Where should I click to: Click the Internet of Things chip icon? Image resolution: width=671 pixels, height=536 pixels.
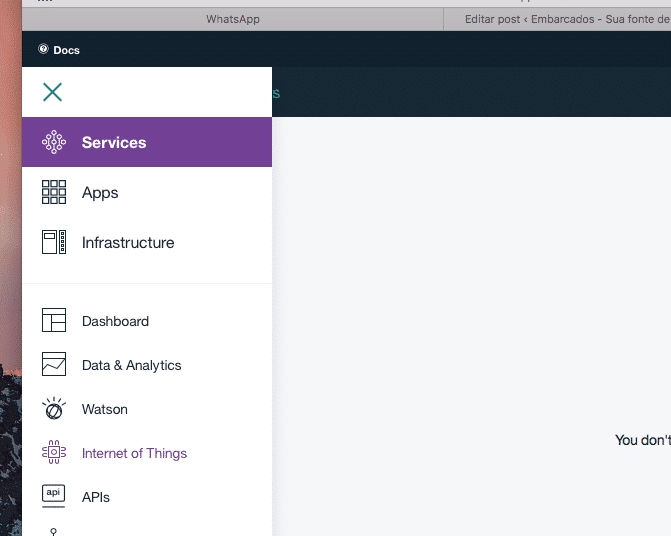tap(54, 452)
